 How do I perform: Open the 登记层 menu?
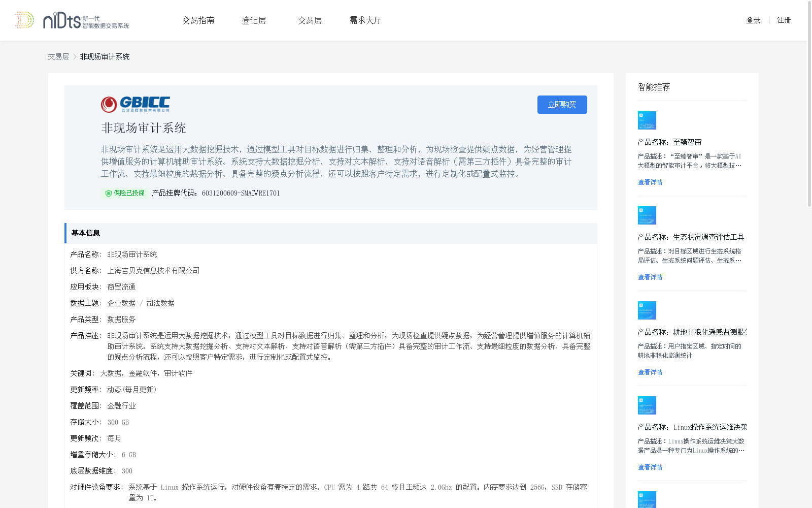click(254, 20)
